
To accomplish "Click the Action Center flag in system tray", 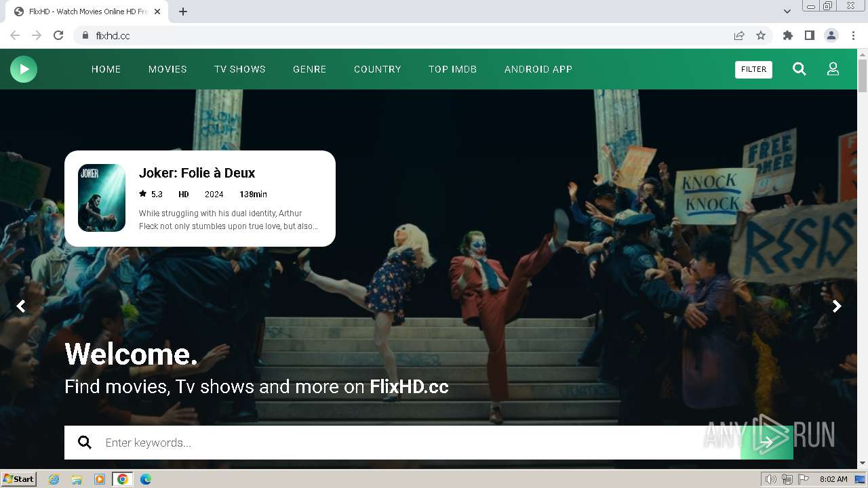I will (x=804, y=479).
